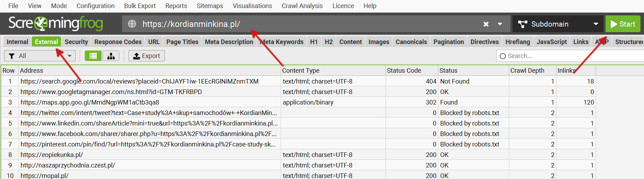Open the Configuration menu

point(95,6)
